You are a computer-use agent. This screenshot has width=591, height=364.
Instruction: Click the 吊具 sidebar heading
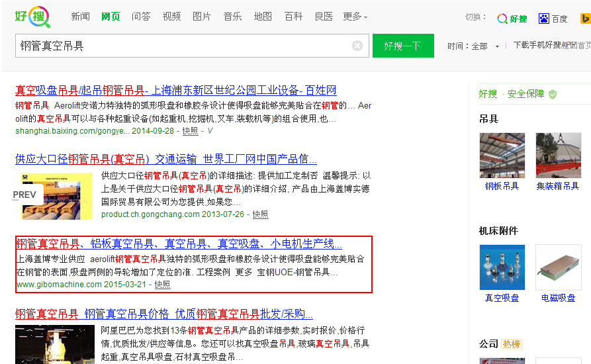(x=489, y=119)
